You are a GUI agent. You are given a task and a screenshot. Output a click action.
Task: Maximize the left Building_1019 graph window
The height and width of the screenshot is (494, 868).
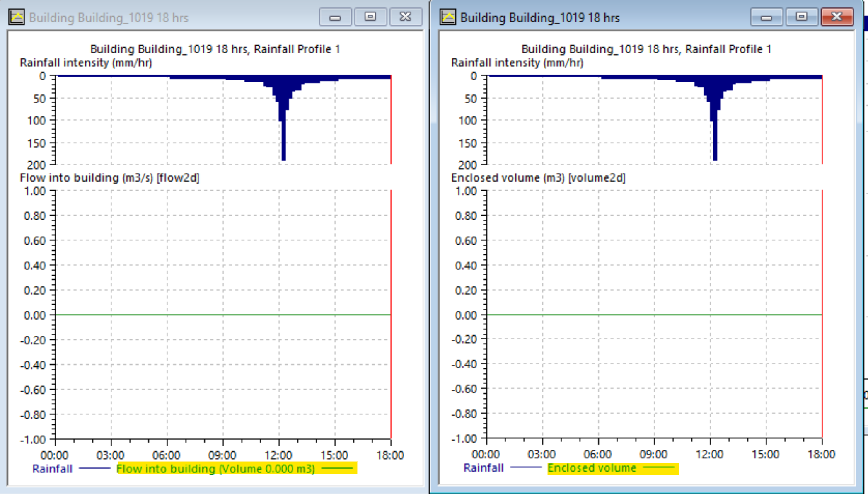tap(370, 17)
